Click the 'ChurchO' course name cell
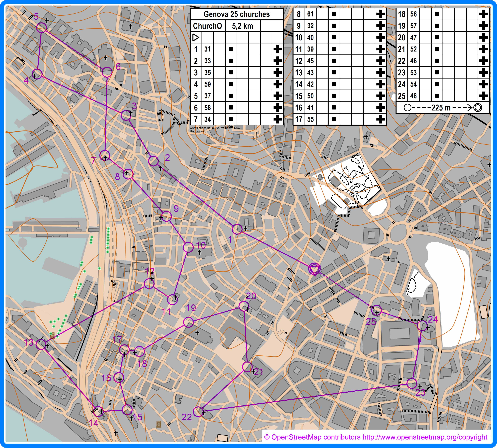This screenshot has width=497, height=448. tap(208, 26)
